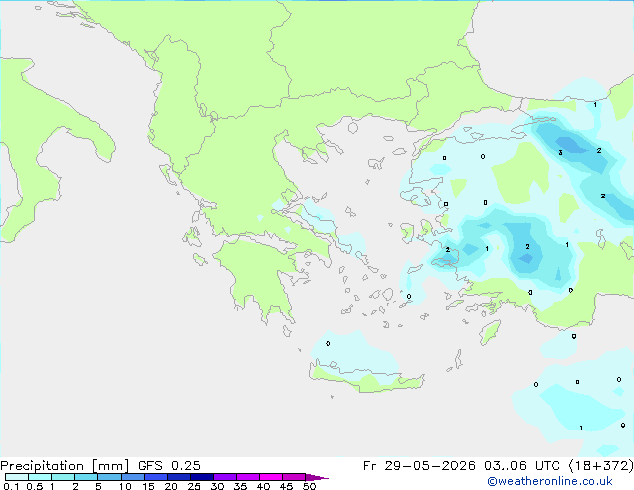
Task: Select the 35–40 mm legend swatch
Action: pos(248,477)
